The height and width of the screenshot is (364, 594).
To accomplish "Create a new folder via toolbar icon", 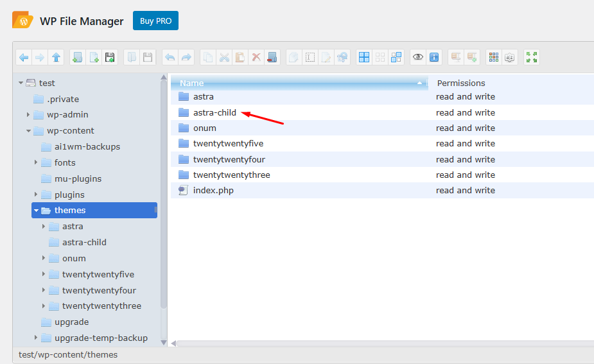I will pos(78,58).
